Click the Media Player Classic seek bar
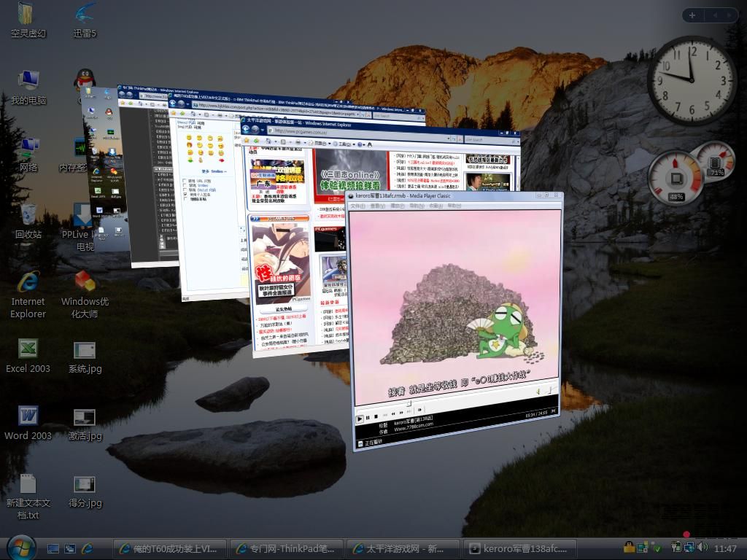Image resolution: width=747 pixels, height=560 pixels. (452, 403)
